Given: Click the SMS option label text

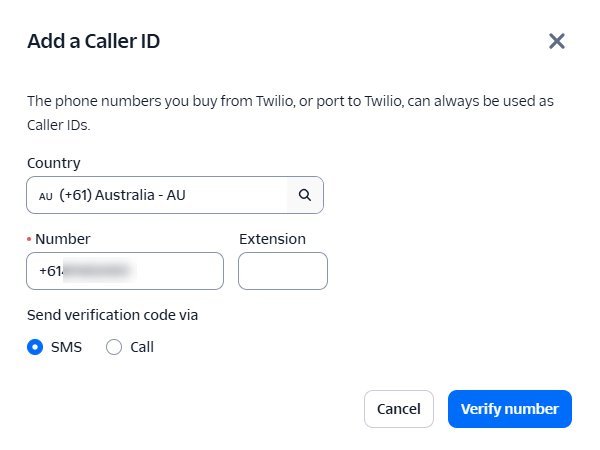Looking at the screenshot, I should tap(66, 347).
